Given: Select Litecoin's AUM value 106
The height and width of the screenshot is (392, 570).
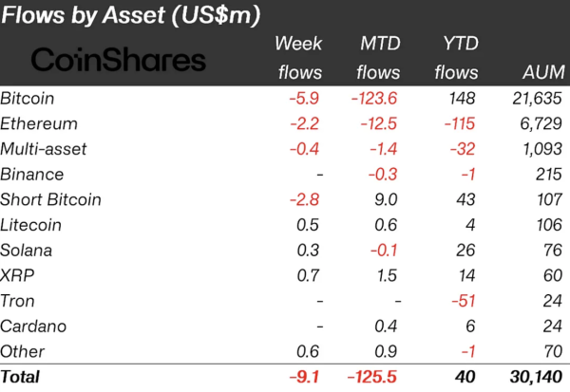Looking at the screenshot, I should [x=548, y=225].
